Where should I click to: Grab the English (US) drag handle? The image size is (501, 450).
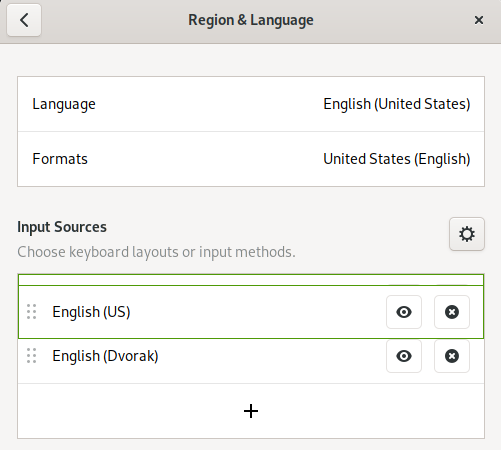click(x=32, y=312)
